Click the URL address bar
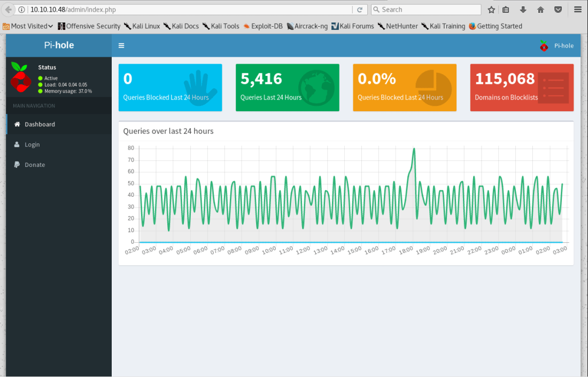Screen dimensions: 588x377 click(x=187, y=10)
